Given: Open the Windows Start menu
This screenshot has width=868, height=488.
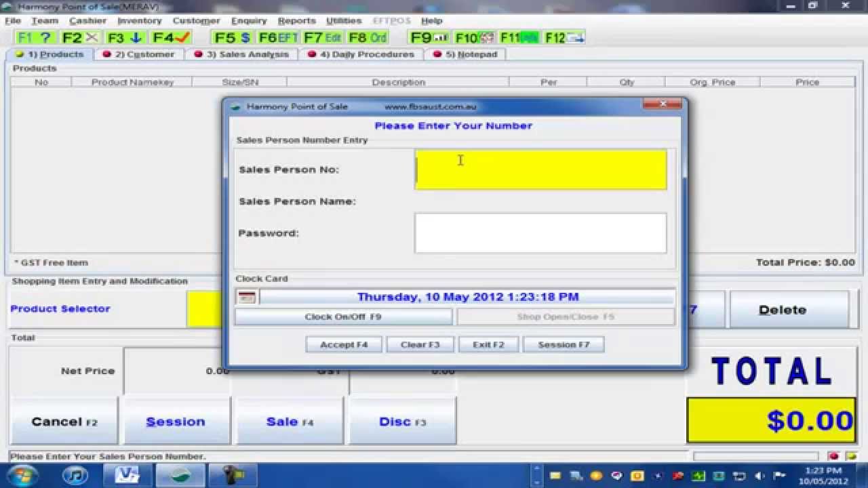Looking at the screenshot, I should pos(22,474).
